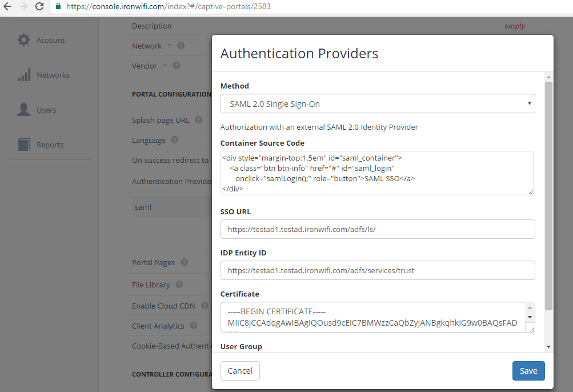Click help icon beside Client Analytics

coord(194,326)
